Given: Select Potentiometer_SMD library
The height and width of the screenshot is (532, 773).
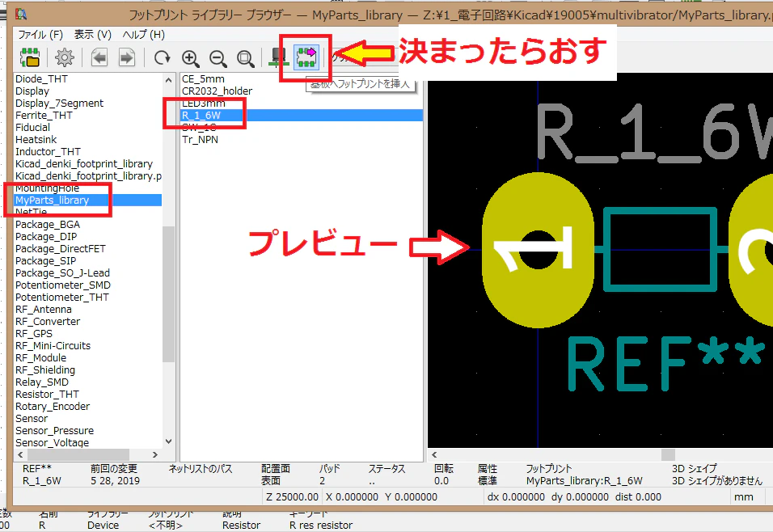Looking at the screenshot, I should (x=62, y=285).
